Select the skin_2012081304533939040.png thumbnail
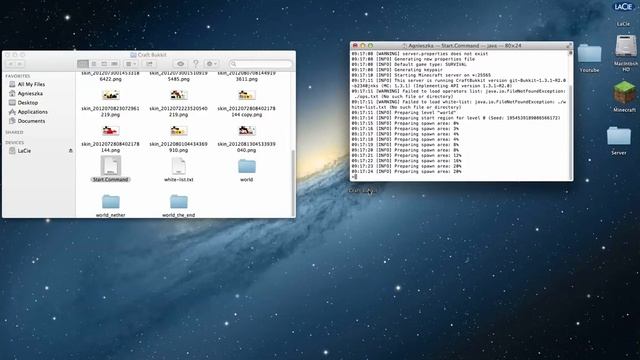This screenshot has width=640, height=360. coord(247,131)
